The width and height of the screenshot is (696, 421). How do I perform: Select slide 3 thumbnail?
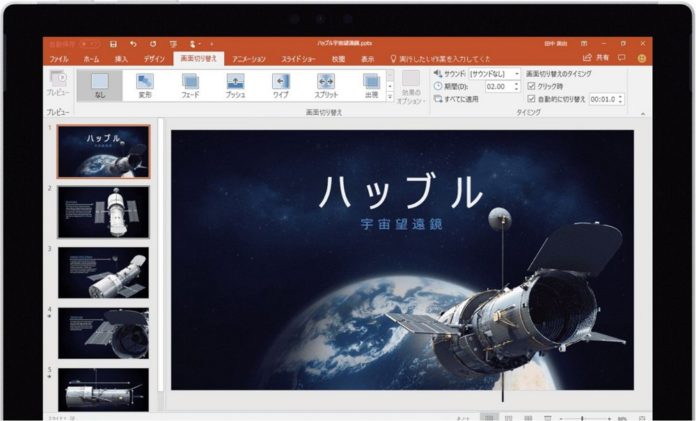[103, 272]
